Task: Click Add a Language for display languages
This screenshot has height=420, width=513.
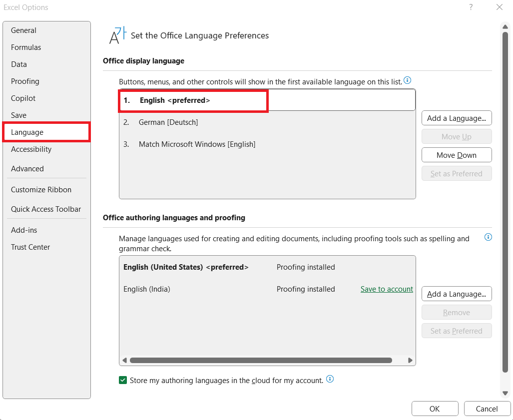Action: pyautogui.click(x=457, y=118)
